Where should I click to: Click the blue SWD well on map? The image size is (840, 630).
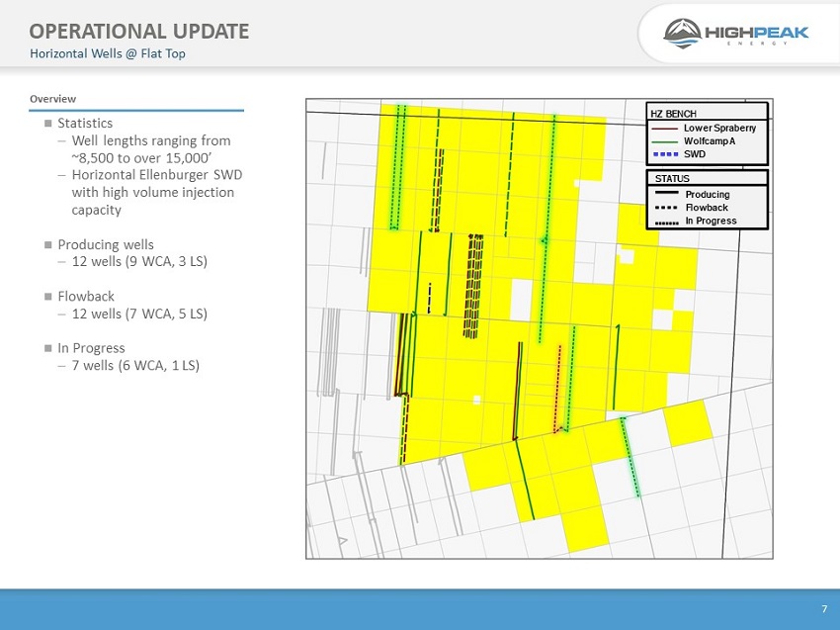point(430,299)
